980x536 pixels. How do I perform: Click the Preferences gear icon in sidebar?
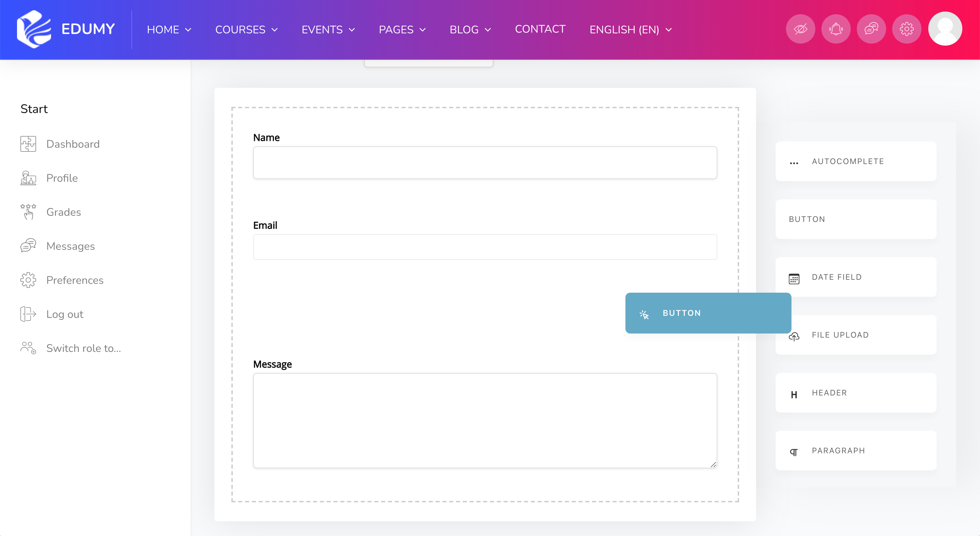(x=28, y=280)
